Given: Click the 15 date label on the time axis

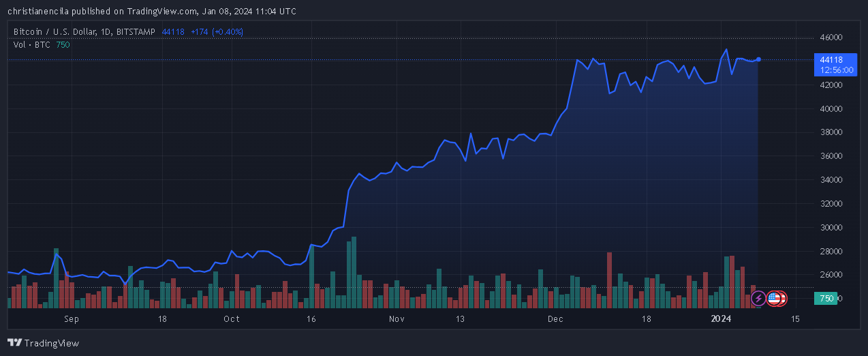Looking at the screenshot, I should (794, 319).
